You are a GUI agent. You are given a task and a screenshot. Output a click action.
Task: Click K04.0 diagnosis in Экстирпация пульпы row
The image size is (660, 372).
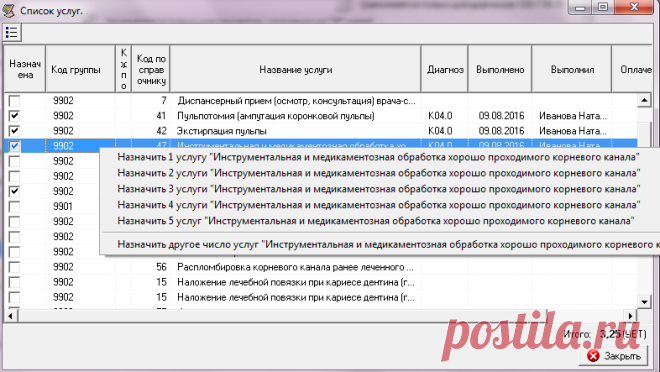click(440, 131)
